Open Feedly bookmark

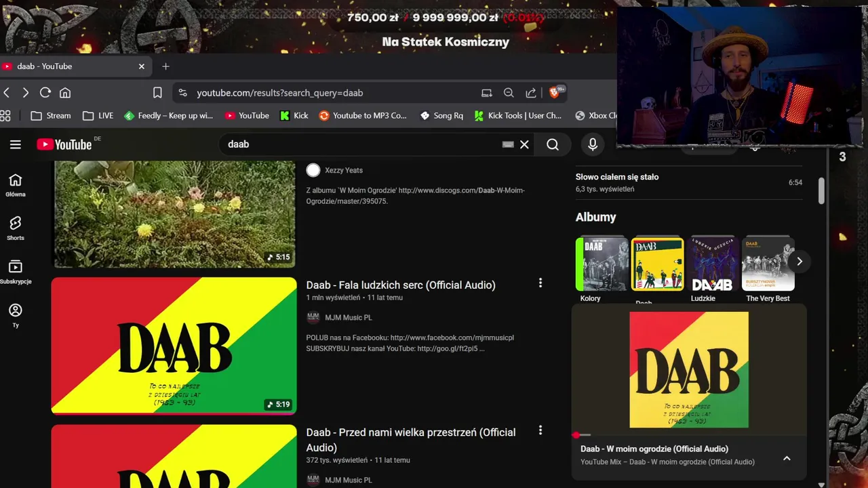coord(169,116)
